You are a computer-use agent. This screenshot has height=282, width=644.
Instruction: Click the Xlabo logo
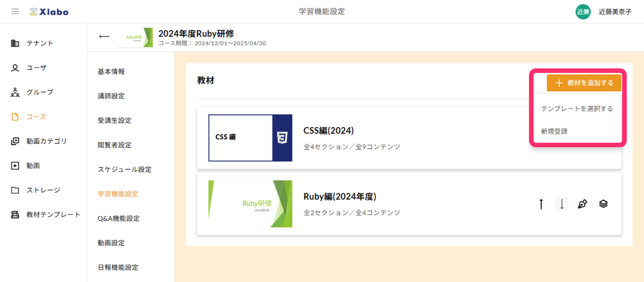pyautogui.click(x=49, y=11)
